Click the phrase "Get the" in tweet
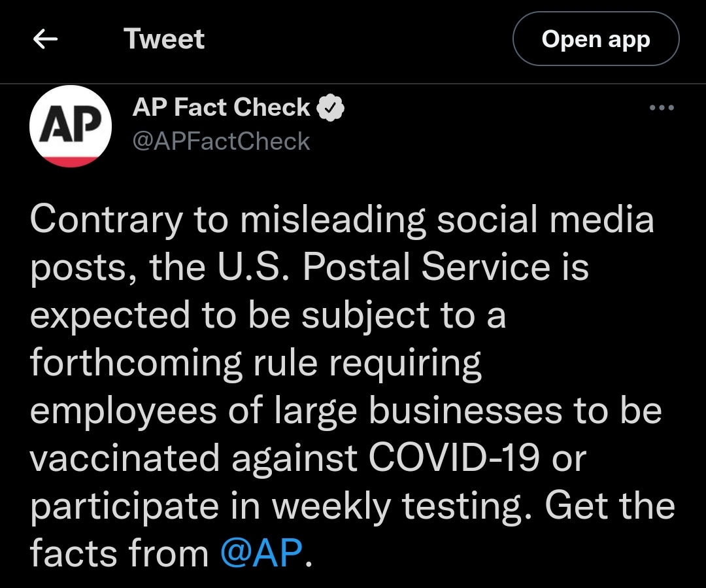Screen dimensions: 706x588 pyautogui.click(x=610, y=505)
